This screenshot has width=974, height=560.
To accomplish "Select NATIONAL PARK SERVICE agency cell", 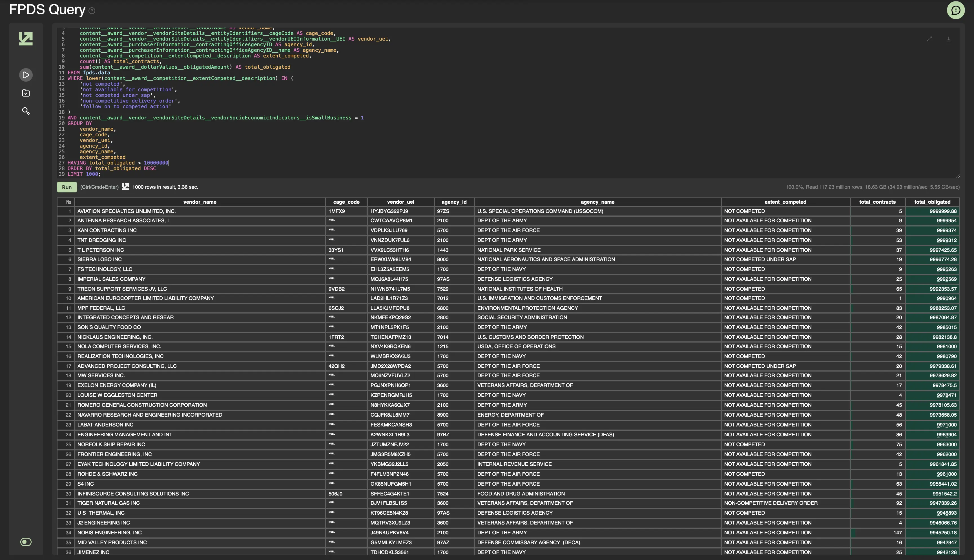I will tap(597, 250).
